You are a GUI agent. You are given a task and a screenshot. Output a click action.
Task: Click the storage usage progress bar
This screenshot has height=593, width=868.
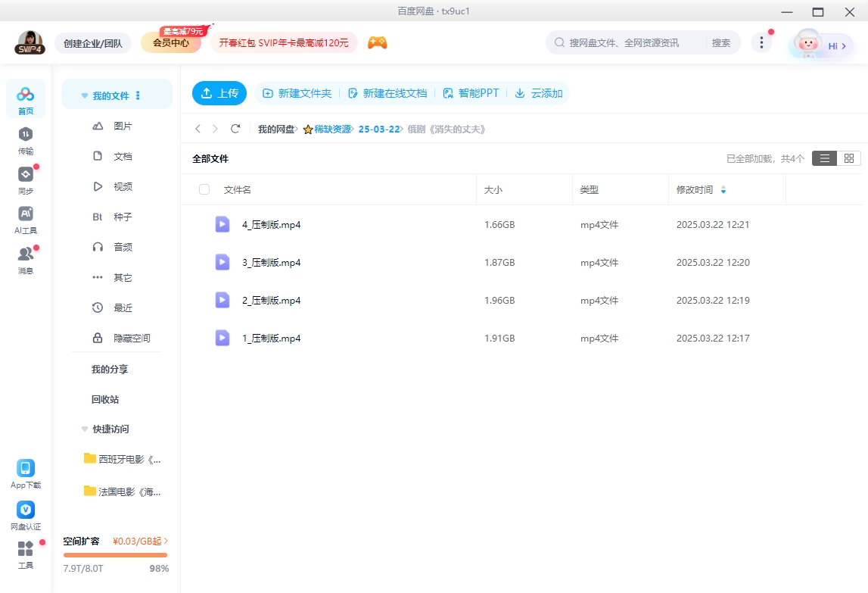pyautogui.click(x=115, y=554)
